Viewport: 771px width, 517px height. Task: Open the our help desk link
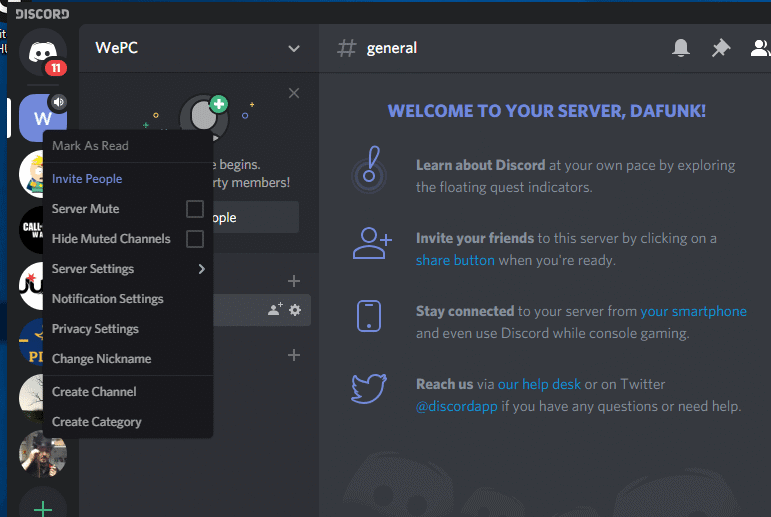(x=539, y=384)
